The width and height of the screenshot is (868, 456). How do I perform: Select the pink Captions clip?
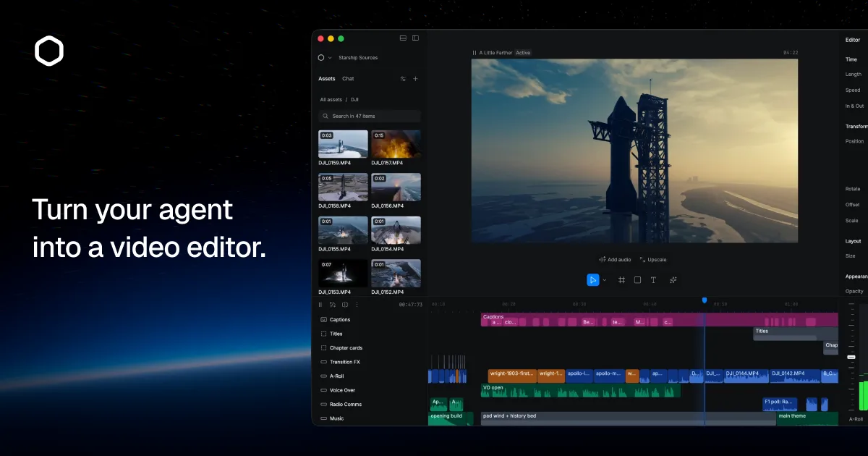pyautogui.click(x=659, y=320)
